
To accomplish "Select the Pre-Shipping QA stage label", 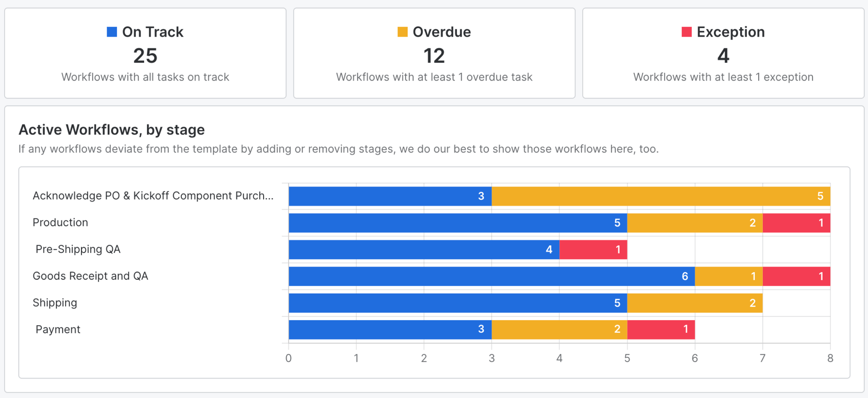I will (78, 249).
